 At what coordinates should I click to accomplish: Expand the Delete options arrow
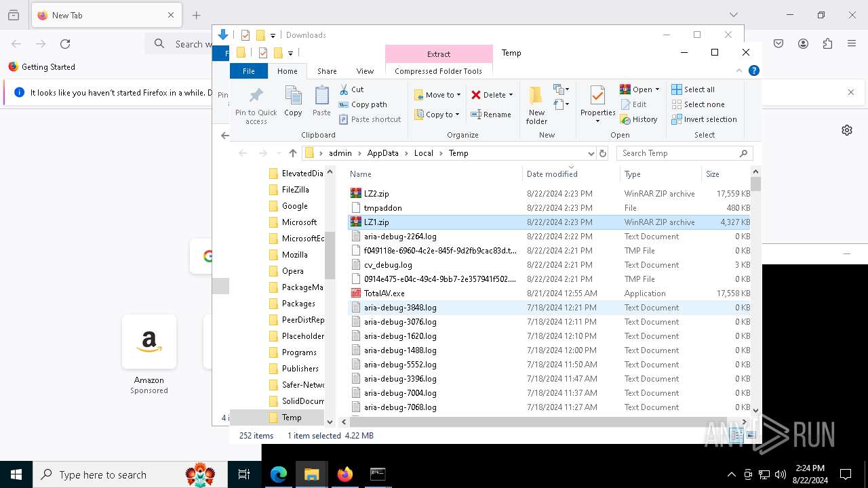511,95
